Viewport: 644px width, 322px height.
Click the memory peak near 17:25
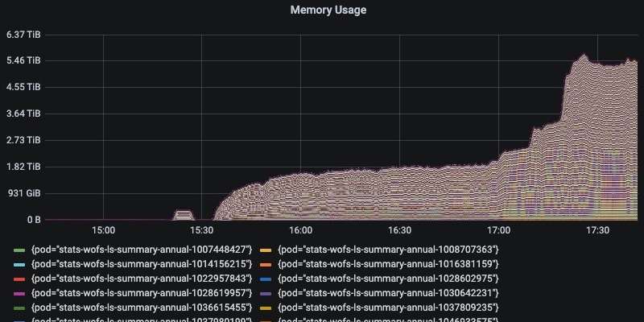click(x=583, y=55)
